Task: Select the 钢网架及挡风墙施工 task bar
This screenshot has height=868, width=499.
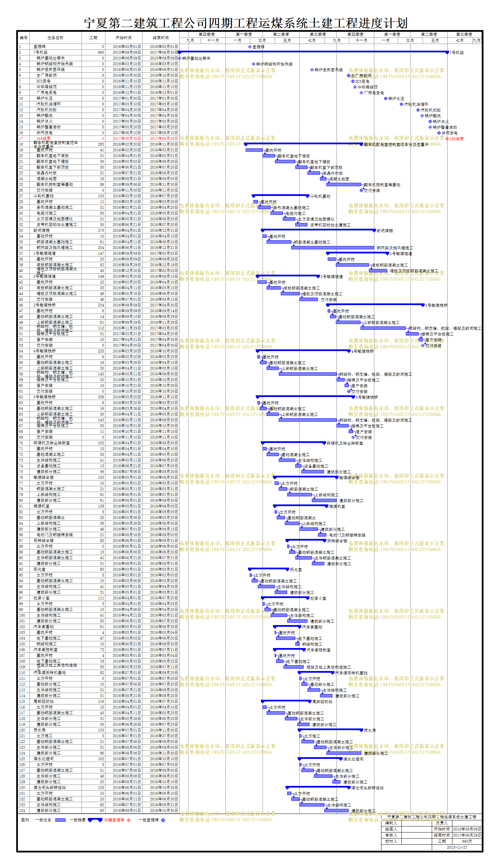Action: tap(332, 247)
